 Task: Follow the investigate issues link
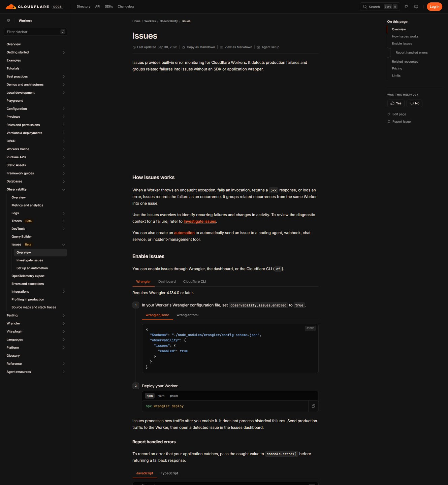click(200, 222)
